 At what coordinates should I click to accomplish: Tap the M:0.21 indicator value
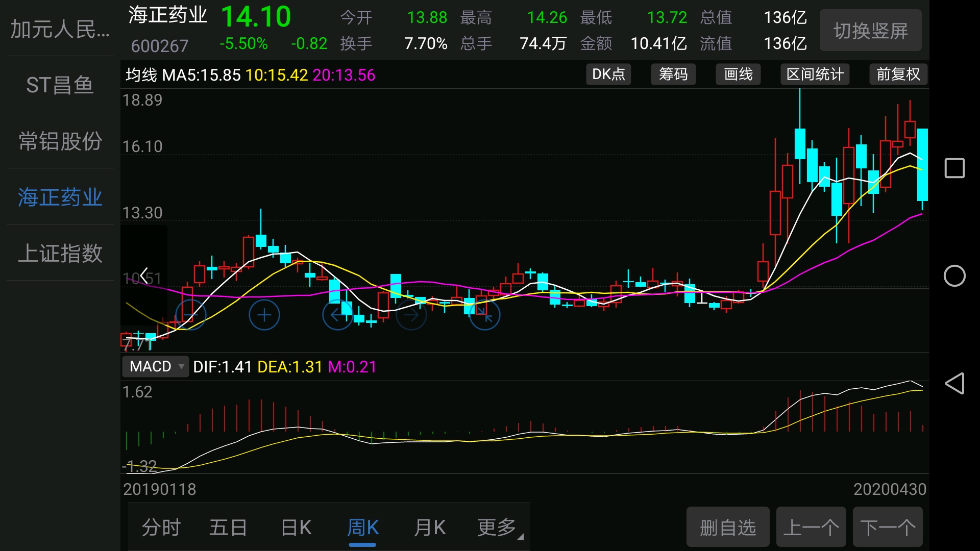pos(352,367)
